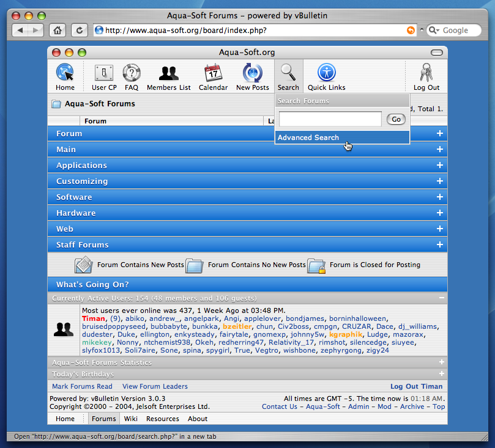Open user Timan's profile link

(x=94, y=318)
